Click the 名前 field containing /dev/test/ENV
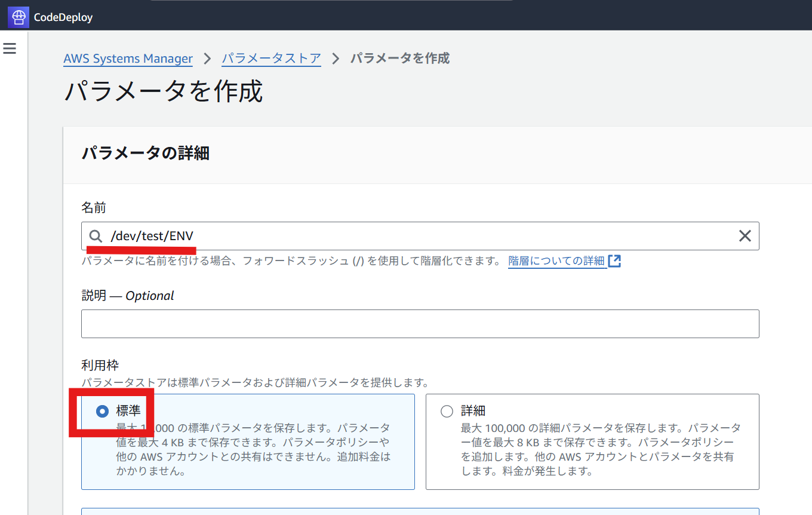812x515 pixels. (x=420, y=236)
